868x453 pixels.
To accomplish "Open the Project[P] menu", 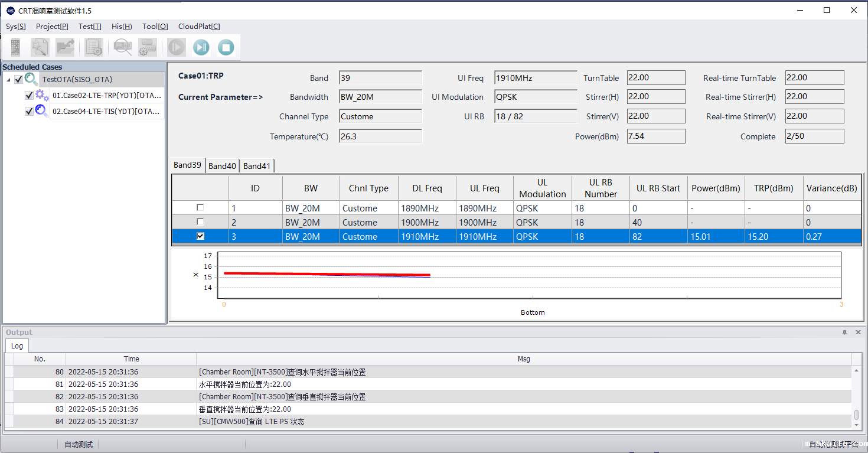I will (52, 27).
